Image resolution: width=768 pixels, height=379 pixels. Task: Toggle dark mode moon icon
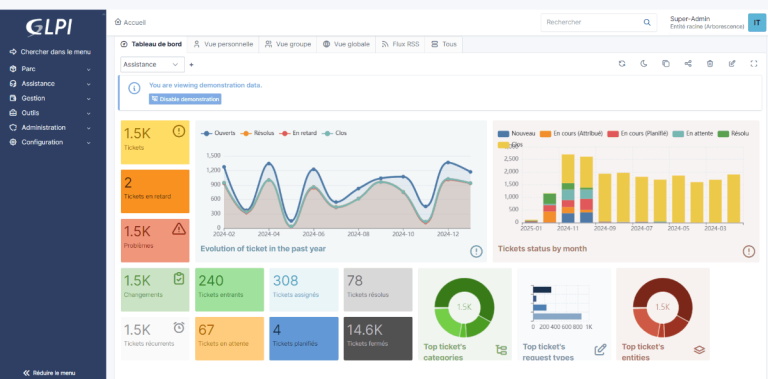[644, 64]
